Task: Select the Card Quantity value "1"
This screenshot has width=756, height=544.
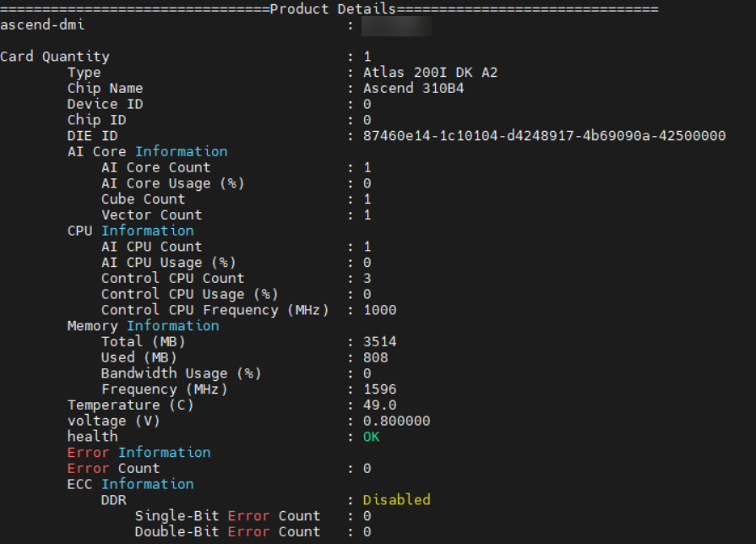Action: pos(367,57)
